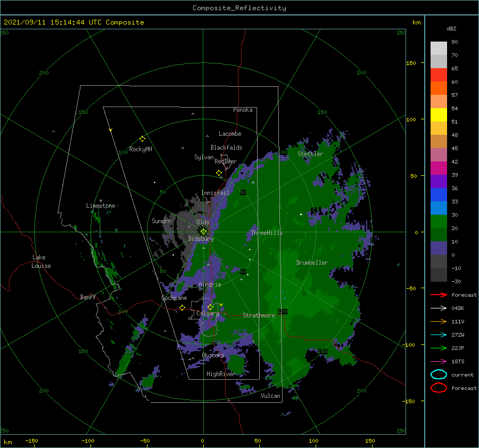Image resolution: width=479 pixels, height=448 pixels.
Task: Click the Ponoka town label
Action: [x=243, y=110]
